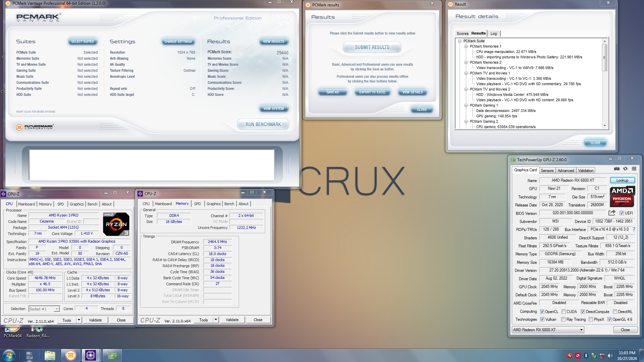
Task: Click EXPORT TO EXCEL button
Action: [372, 92]
